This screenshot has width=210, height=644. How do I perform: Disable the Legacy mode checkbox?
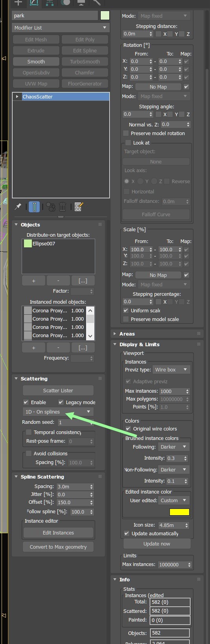pyautogui.click(x=61, y=402)
